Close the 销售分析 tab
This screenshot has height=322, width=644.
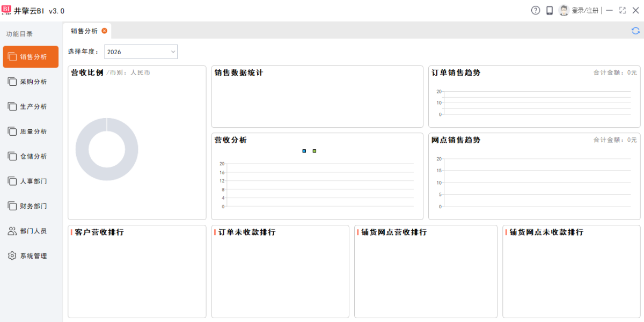(104, 31)
